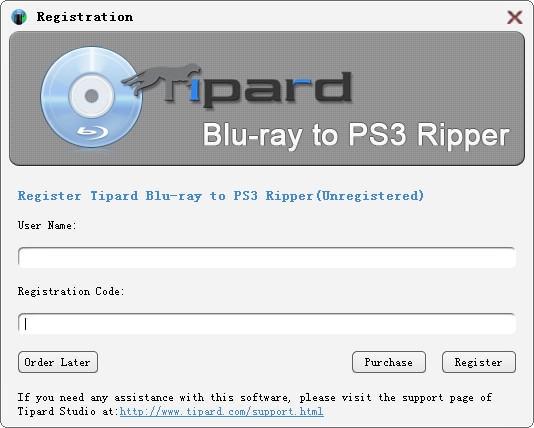
Task: Click the 'Registration' window title text
Action: tap(85, 17)
